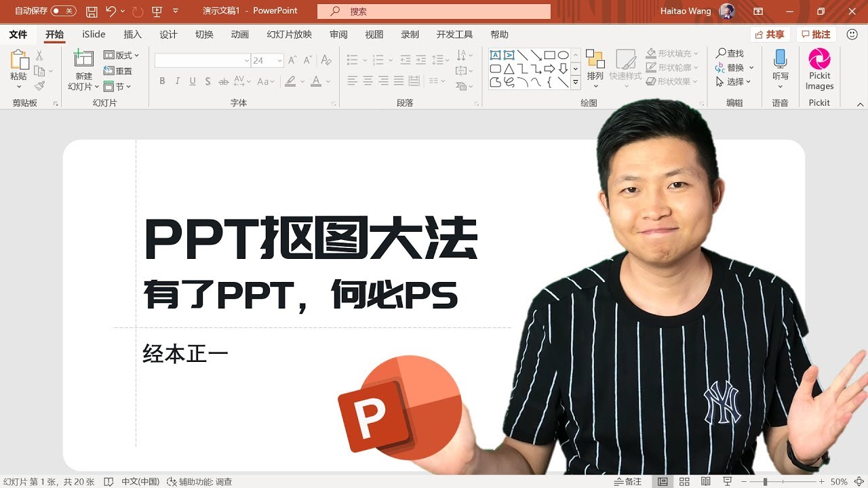This screenshot has width=868, height=488.
Task: Collapse the ribbon with the chevron
Action: coord(861,104)
